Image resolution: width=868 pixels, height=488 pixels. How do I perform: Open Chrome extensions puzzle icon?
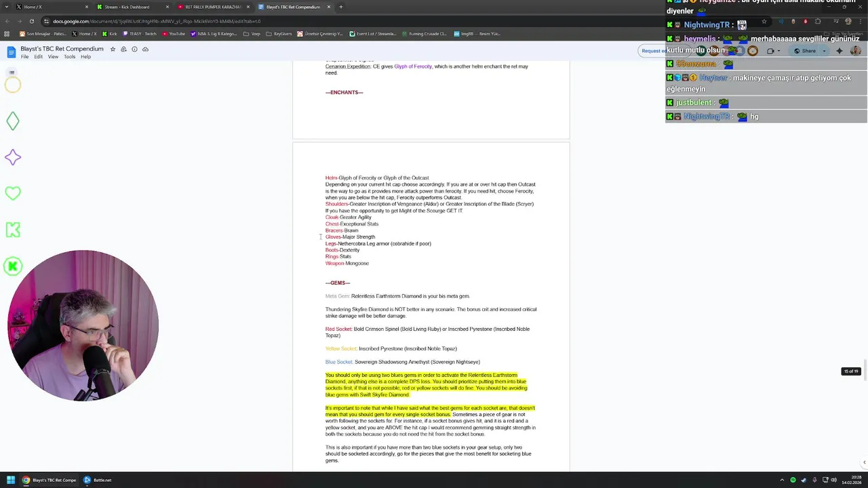coord(818,21)
